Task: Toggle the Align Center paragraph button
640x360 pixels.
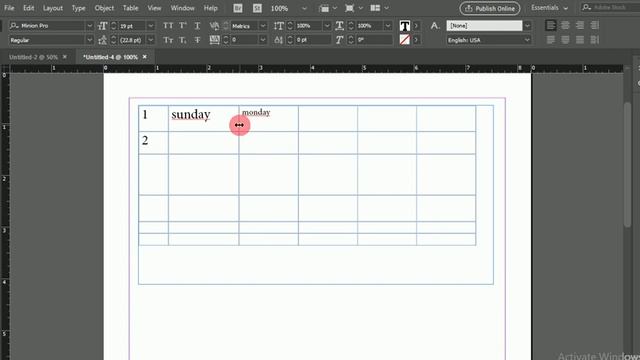Action: (565, 25)
